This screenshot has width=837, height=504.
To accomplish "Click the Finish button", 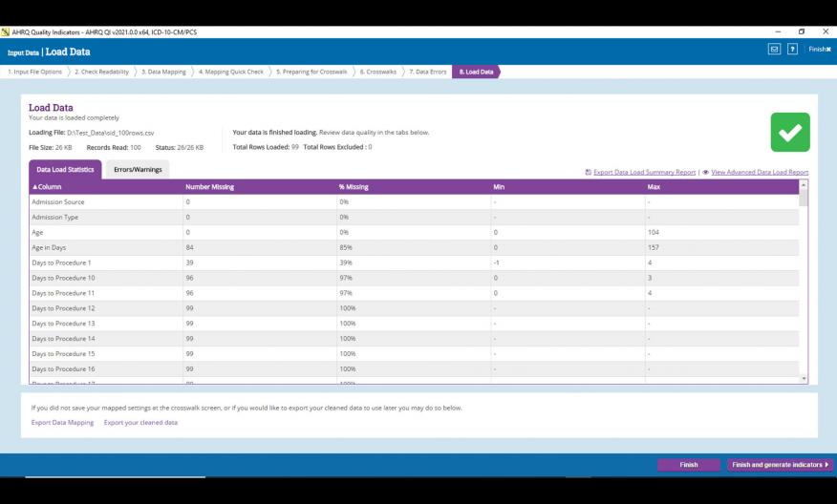I will pyautogui.click(x=689, y=465).
